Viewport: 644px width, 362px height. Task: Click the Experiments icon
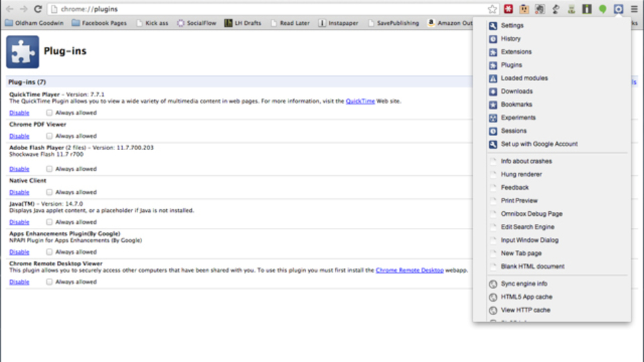[493, 118]
